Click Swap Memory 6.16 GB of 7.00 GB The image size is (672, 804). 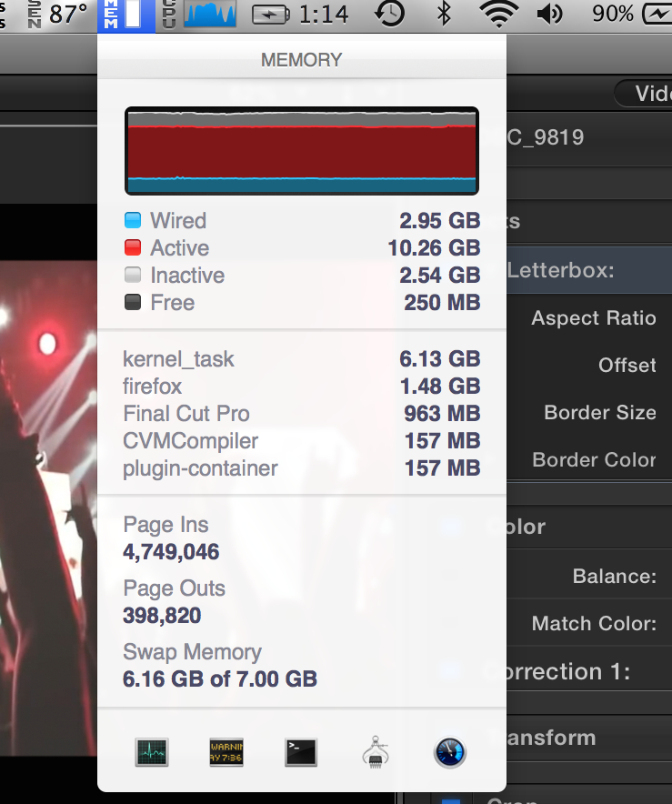(x=220, y=678)
